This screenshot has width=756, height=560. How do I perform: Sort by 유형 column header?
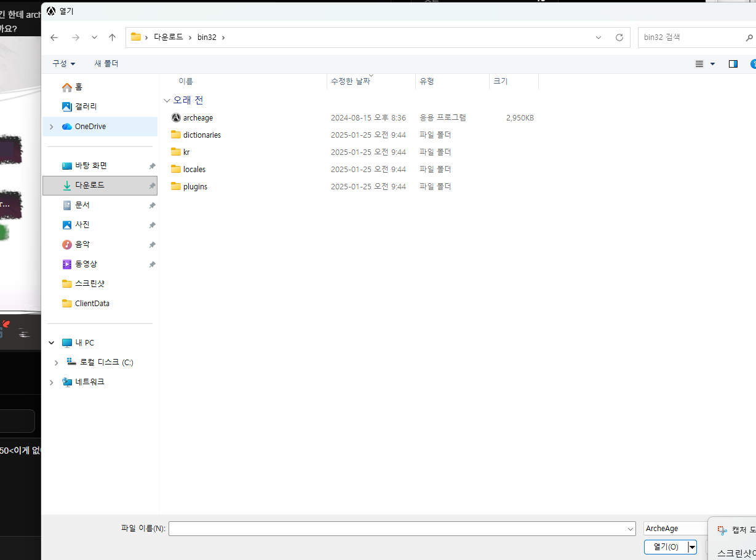427,81
